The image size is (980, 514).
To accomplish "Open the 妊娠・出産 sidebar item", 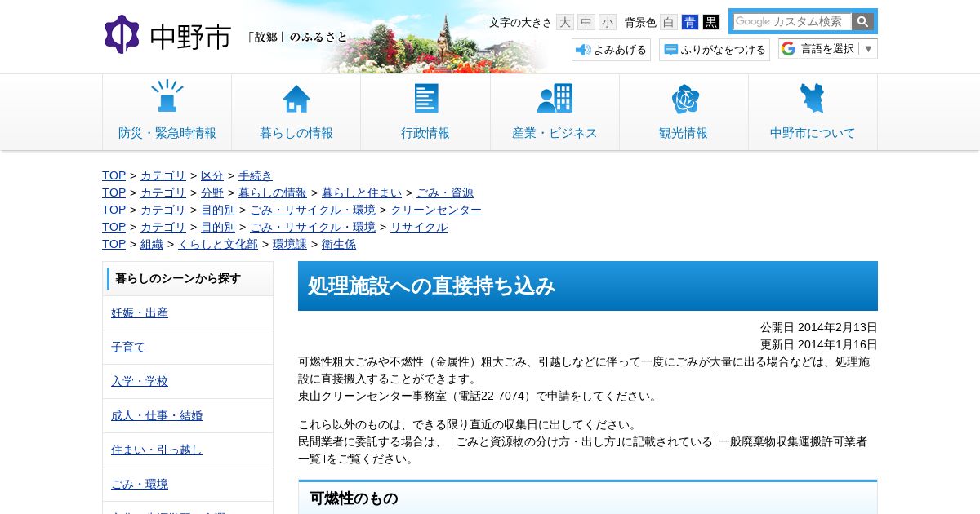I will pos(140,312).
